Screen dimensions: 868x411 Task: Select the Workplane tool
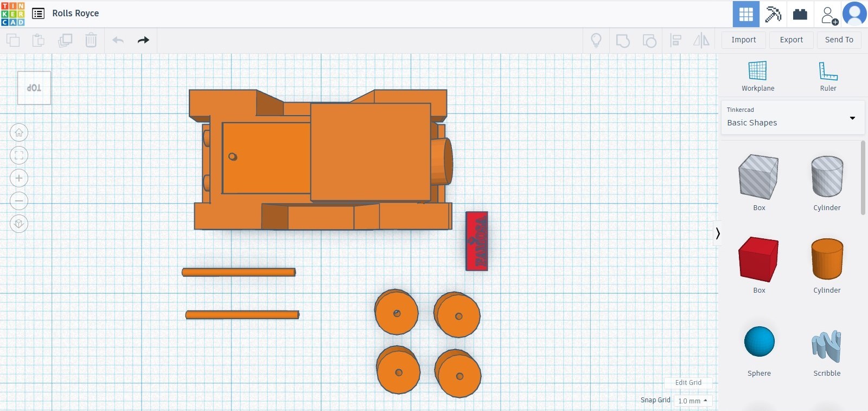point(758,76)
